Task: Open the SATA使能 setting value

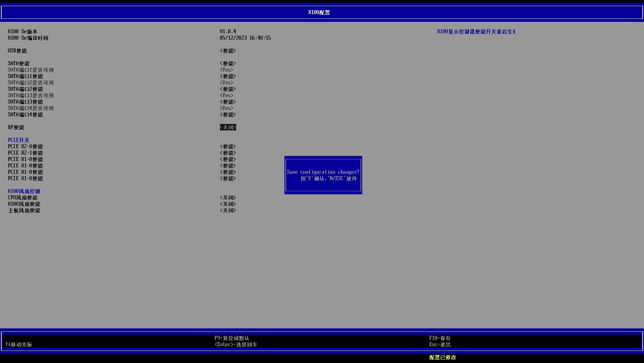Action: pos(228,63)
